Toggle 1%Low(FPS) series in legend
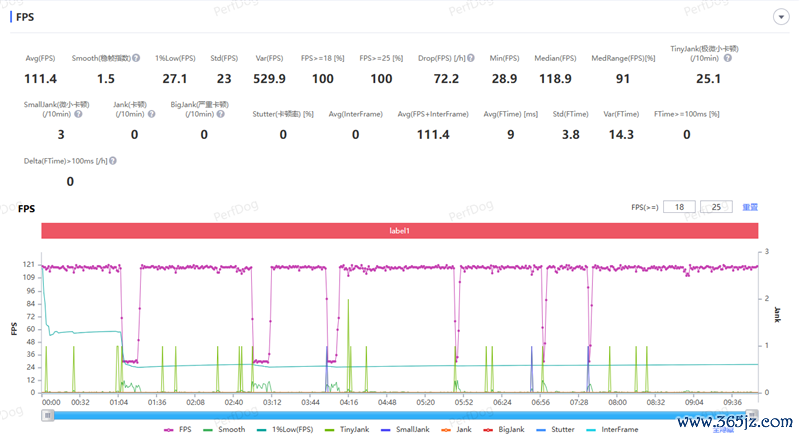Viewport: 800px width, 437px height. tap(285, 430)
